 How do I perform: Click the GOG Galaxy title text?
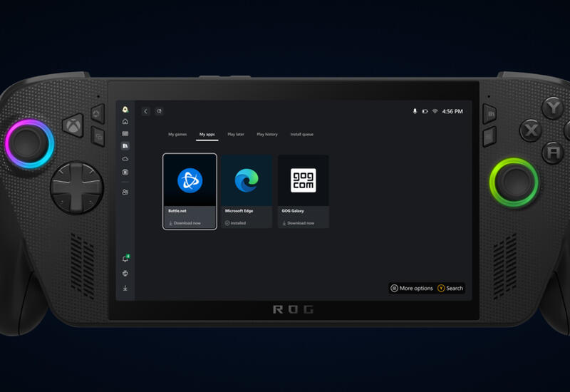click(x=293, y=211)
